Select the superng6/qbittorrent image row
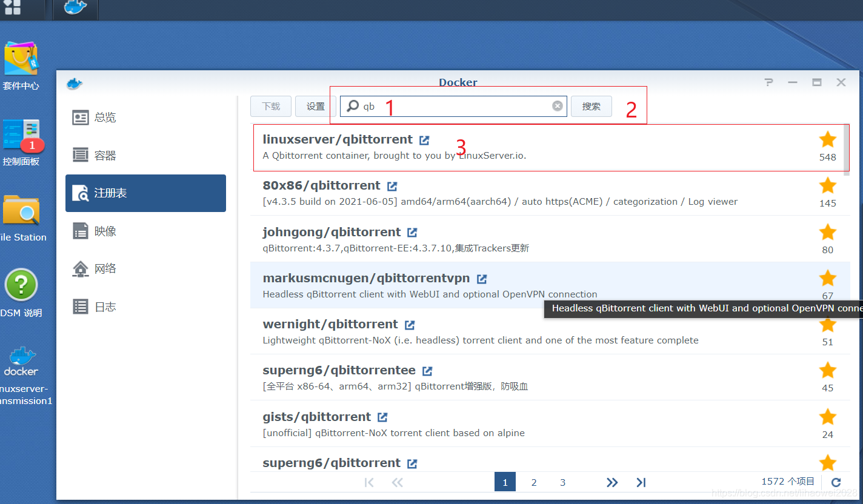The image size is (863, 504). 550,460
